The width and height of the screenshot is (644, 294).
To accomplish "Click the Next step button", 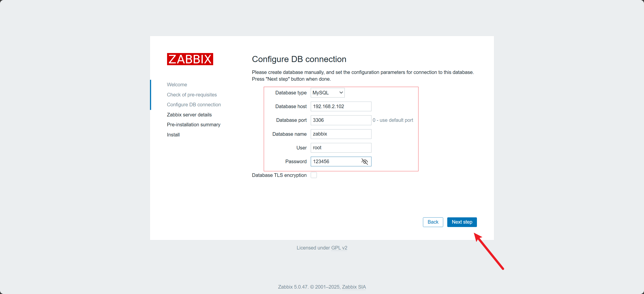I will coord(462,222).
